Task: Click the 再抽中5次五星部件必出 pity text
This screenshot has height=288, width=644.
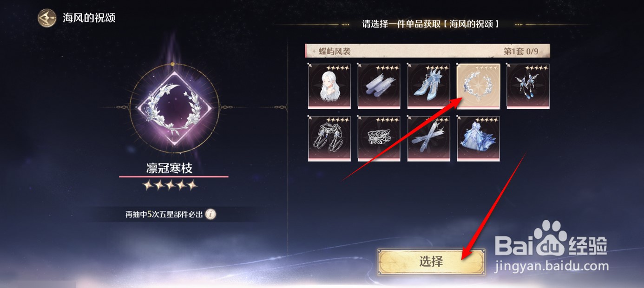Action: pos(164,215)
